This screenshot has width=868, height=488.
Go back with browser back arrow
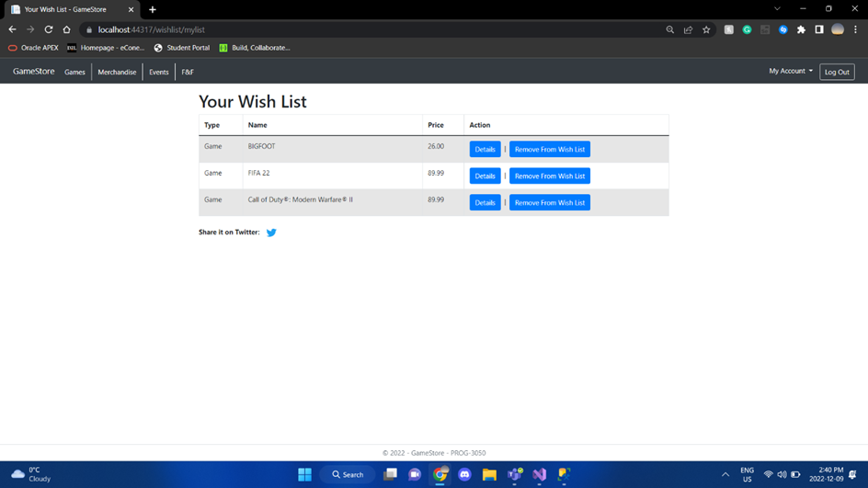pos(12,30)
